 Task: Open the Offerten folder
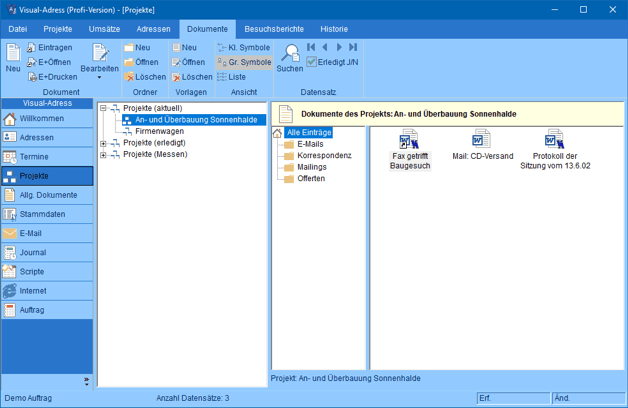pos(311,179)
